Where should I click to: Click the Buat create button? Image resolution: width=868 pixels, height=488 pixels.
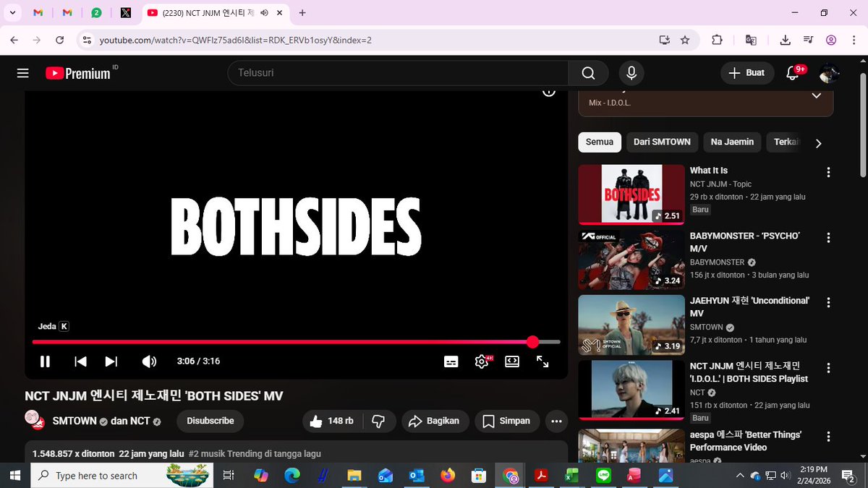click(747, 73)
